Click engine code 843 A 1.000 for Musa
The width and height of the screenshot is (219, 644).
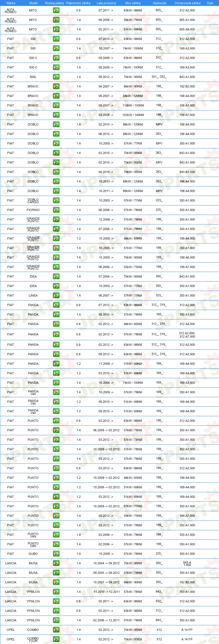tap(187, 563)
